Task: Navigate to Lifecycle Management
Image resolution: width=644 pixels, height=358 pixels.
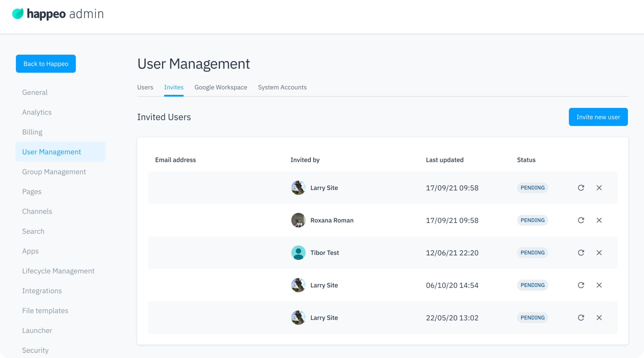Action: click(58, 271)
